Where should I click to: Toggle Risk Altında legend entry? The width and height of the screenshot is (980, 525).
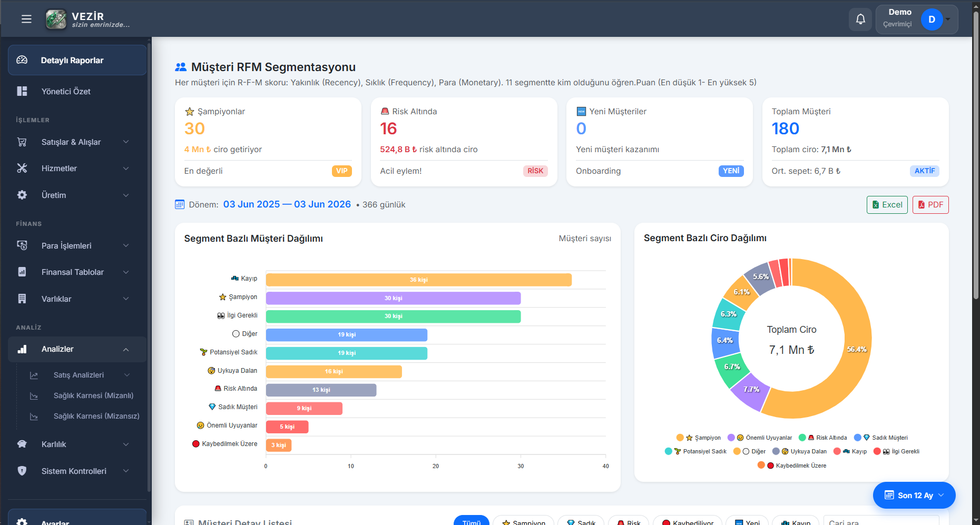tap(823, 438)
